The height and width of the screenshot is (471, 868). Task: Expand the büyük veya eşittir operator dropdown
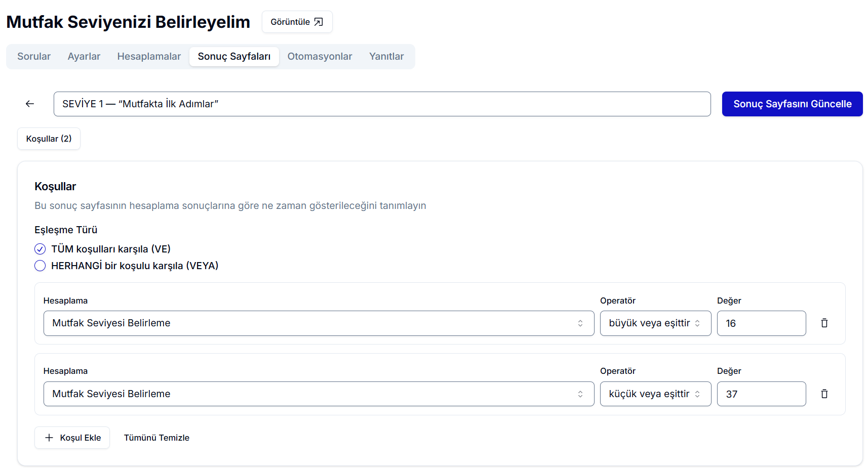click(655, 323)
